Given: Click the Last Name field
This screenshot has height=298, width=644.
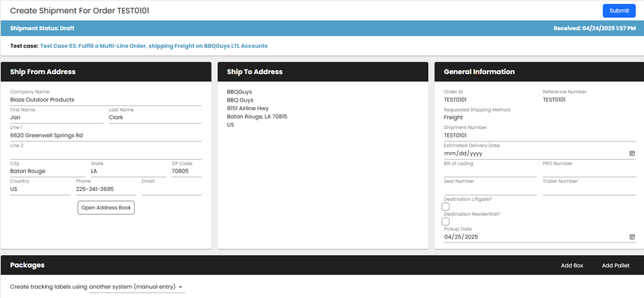Looking at the screenshot, I should (x=155, y=118).
